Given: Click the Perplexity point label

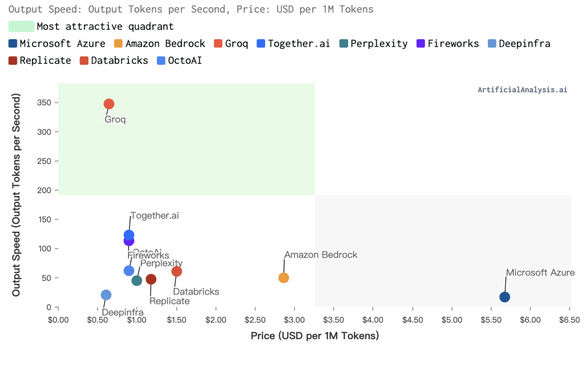Looking at the screenshot, I should [162, 263].
